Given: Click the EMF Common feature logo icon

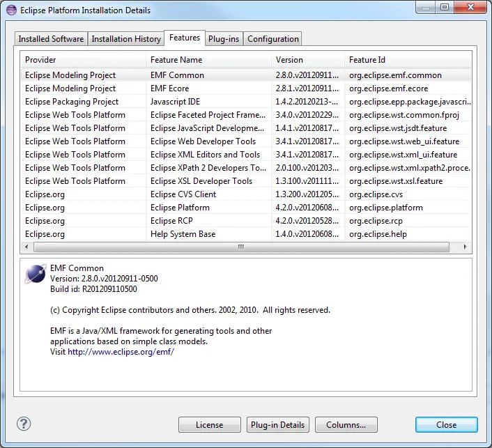Looking at the screenshot, I should pos(36,274).
